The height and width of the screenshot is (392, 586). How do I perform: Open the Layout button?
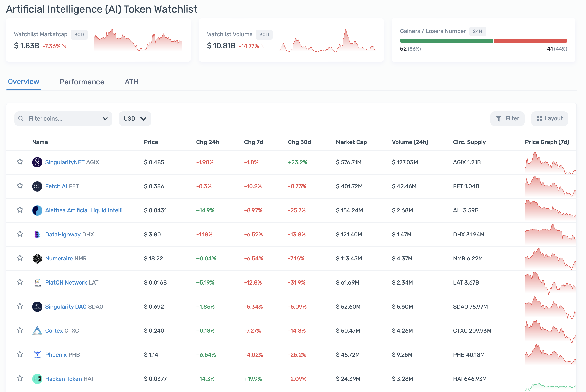coord(550,119)
